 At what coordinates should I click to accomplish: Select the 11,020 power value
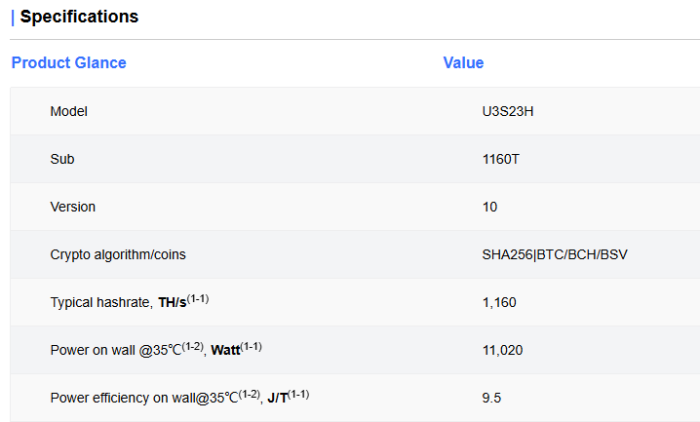(502, 350)
